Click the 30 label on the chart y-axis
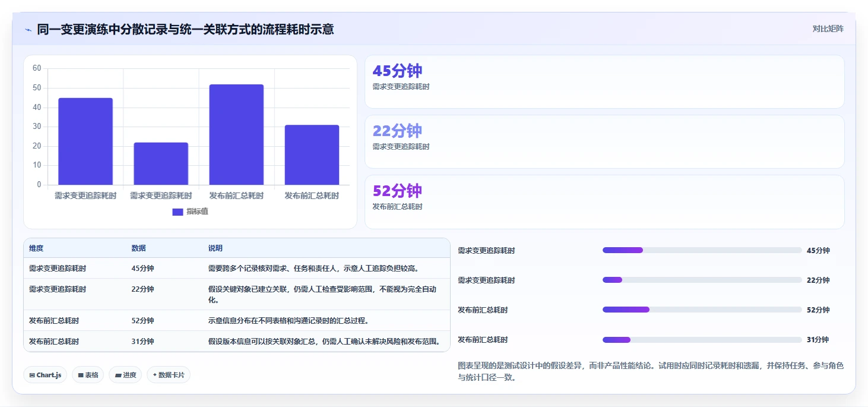868x407 pixels. coord(37,127)
